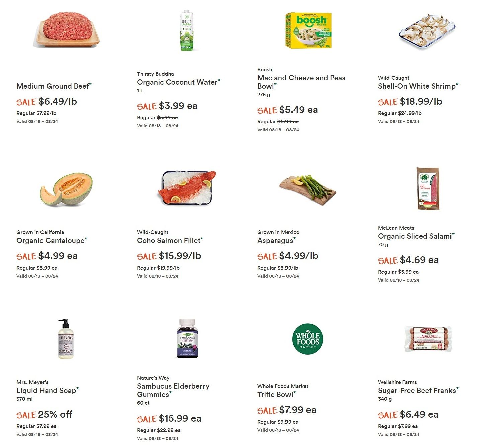The height and width of the screenshot is (448, 492).
Task: Open the Thirsty Buddha coconut water carton image
Action: point(187,30)
